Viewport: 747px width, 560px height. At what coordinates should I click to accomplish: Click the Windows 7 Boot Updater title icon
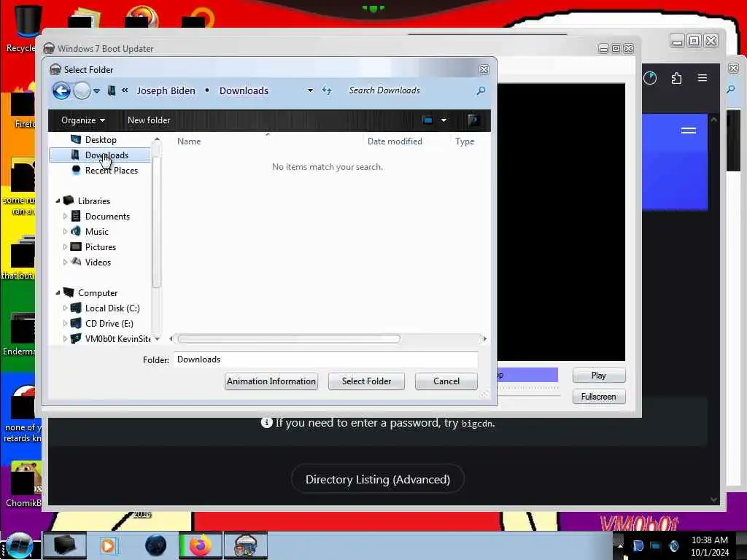click(x=49, y=49)
